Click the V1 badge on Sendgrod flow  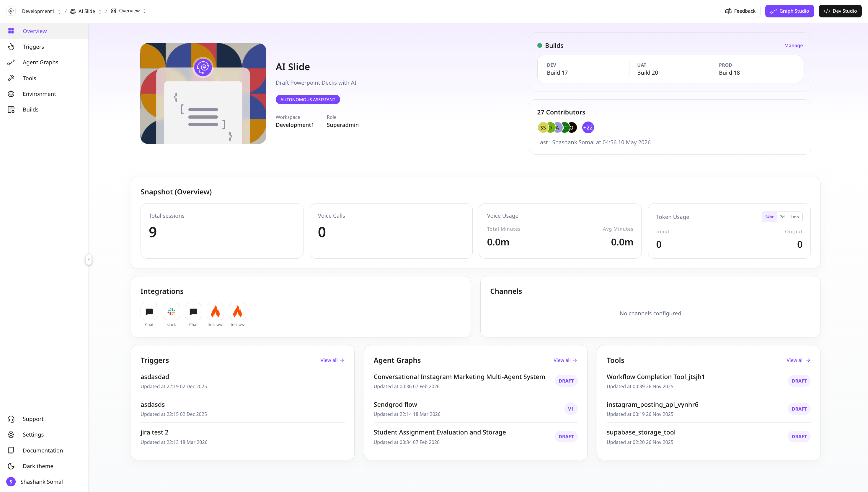click(571, 409)
